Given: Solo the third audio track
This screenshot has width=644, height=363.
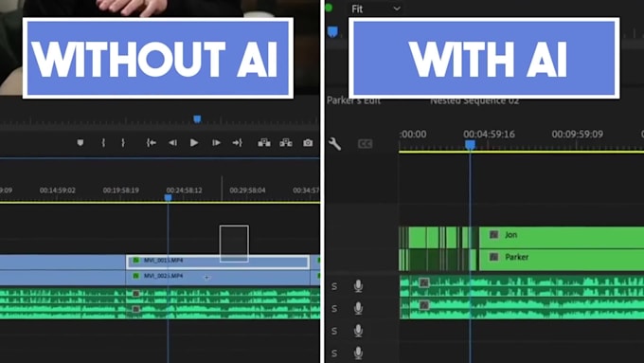Looking at the screenshot, I should pos(334,331).
